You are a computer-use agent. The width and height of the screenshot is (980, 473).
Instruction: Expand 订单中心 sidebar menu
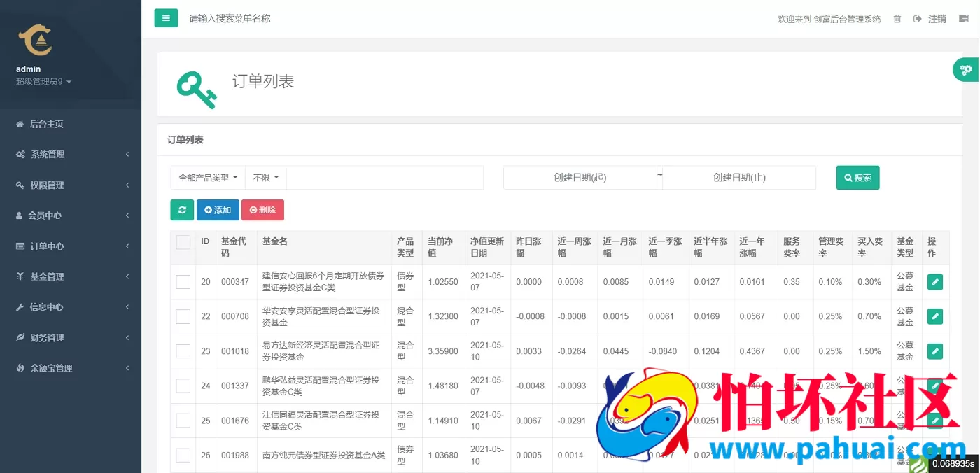(x=71, y=246)
